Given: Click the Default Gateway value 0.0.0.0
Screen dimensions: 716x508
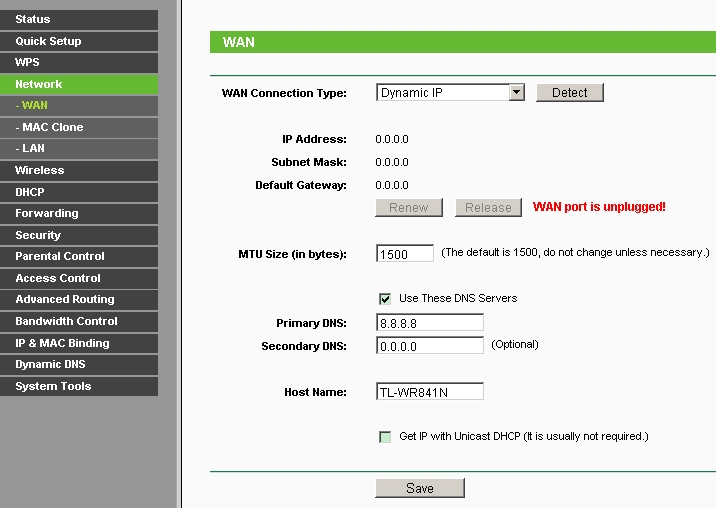Looking at the screenshot, I should point(392,185).
